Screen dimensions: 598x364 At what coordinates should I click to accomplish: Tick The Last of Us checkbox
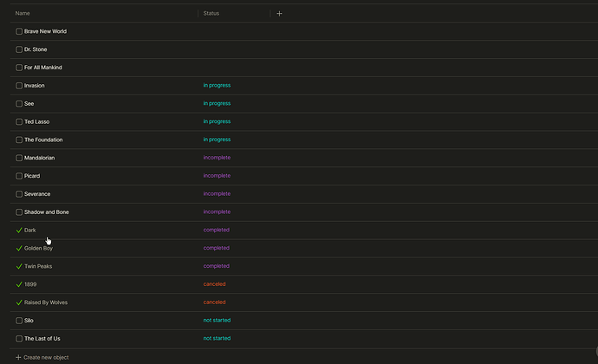pyautogui.click(x=19, y=339)
